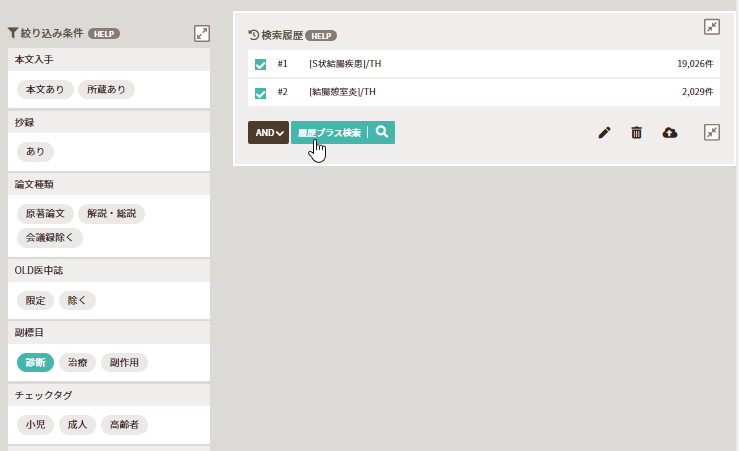
Task: Click the OLD医中誌 section header
Action: click(x=109, y=271)
